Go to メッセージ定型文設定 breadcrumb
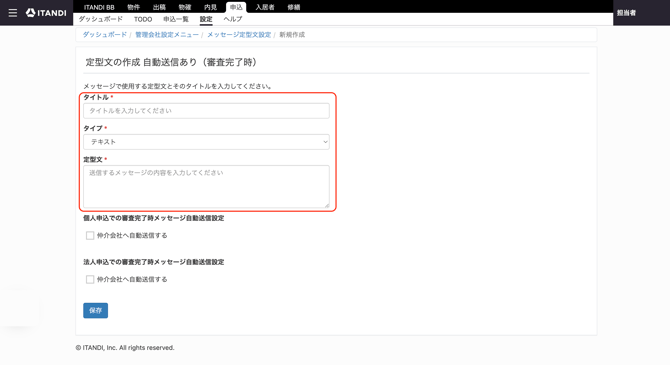670x365 pixels. (239, 35)
